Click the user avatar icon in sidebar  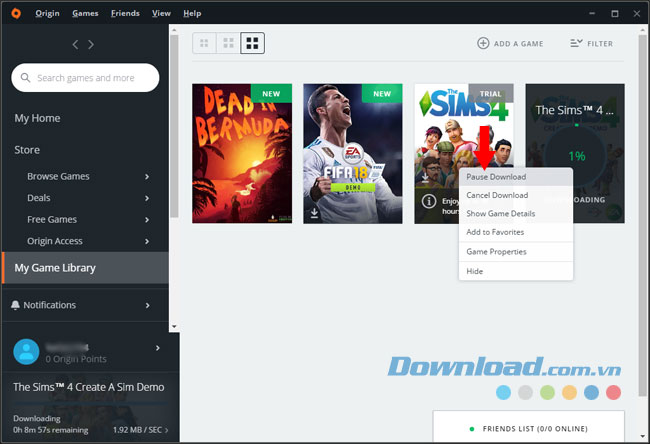coord(27,351)
